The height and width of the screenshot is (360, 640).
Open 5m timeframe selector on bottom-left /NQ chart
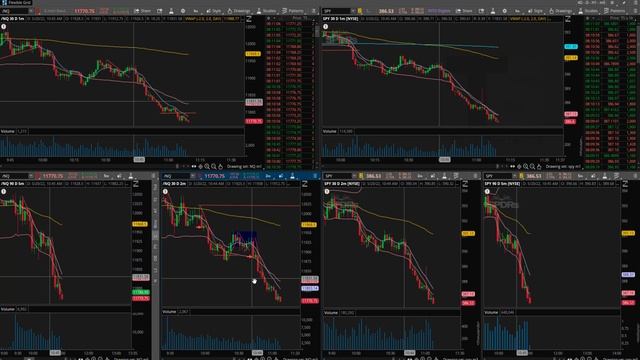click(x=107, y=176)
